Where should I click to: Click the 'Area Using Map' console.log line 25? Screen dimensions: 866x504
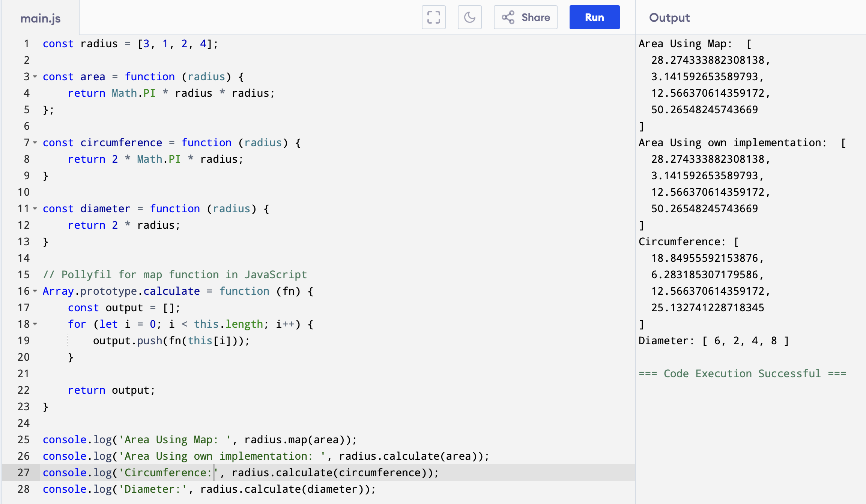tap(200, 439)
